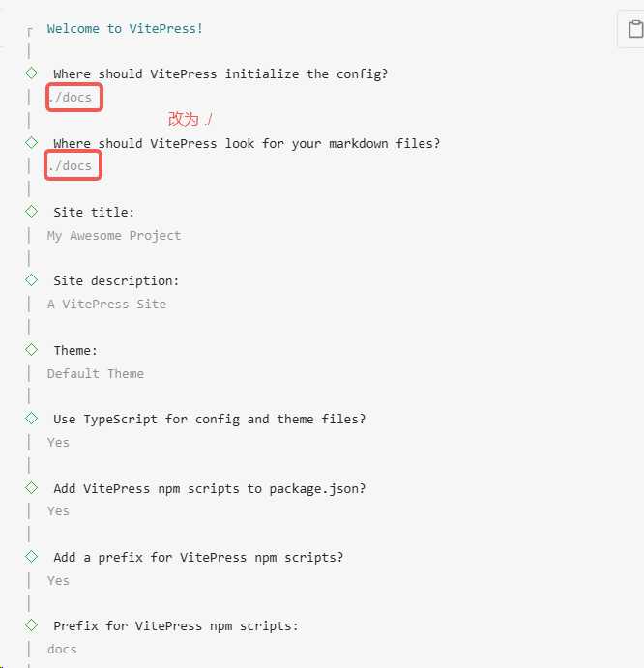Click the diamond beside the config location question

pyautogui.click(x=32, y=73)
